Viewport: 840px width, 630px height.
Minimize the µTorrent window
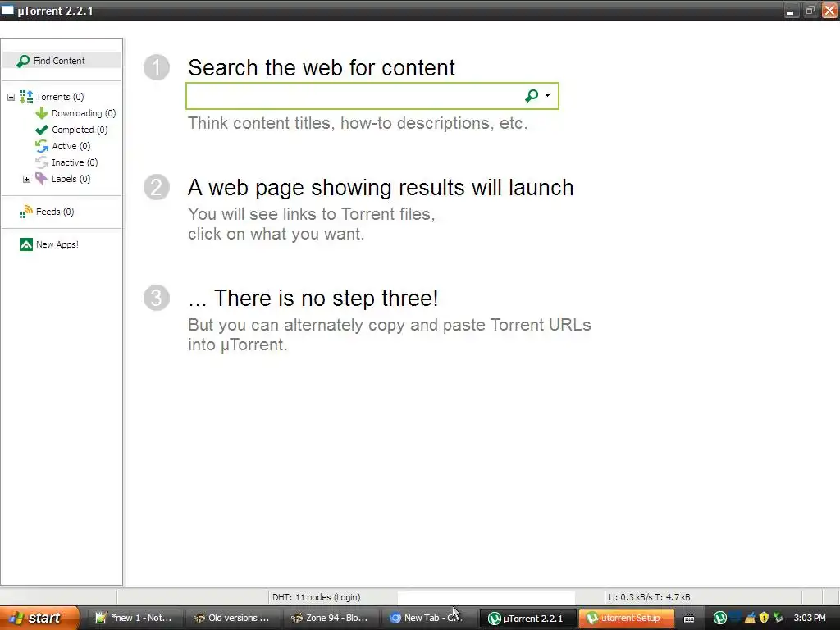[x=791, y=11]
